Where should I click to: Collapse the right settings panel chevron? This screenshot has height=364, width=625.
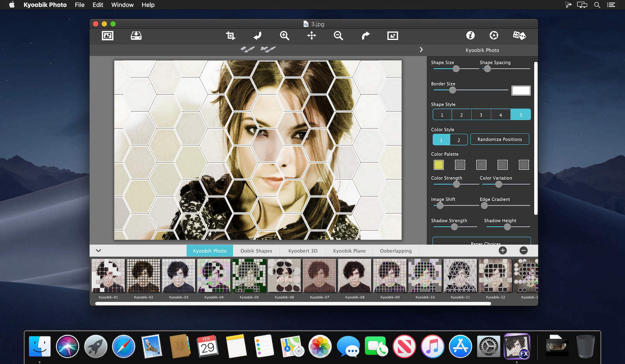[x=421, y=50]
